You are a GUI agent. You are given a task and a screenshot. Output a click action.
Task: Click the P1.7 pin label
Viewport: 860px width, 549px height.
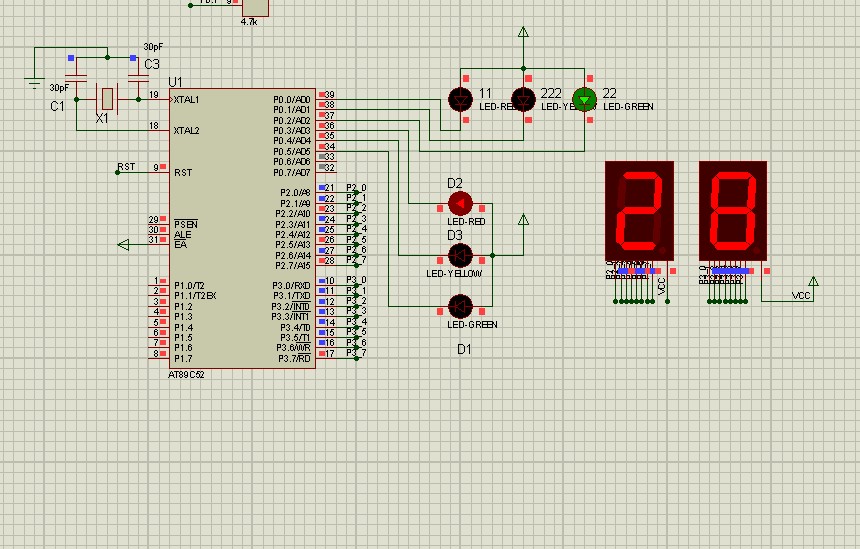[x=183, y=359]
